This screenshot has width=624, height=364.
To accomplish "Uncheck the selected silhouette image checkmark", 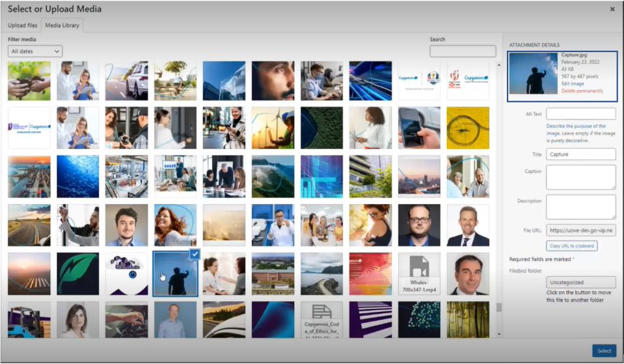I will click(195, 254).
